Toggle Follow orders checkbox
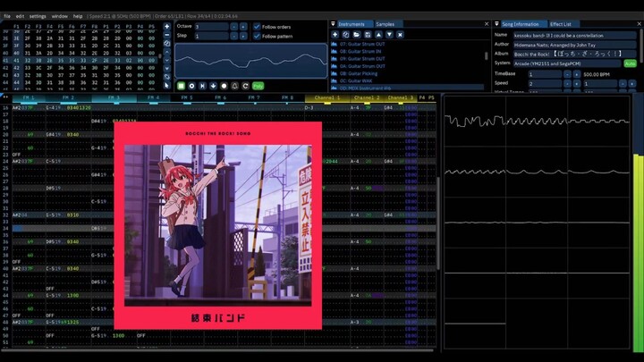Viewport: 644px width, 362px height. pyautogui.click(x=257, y=27)
